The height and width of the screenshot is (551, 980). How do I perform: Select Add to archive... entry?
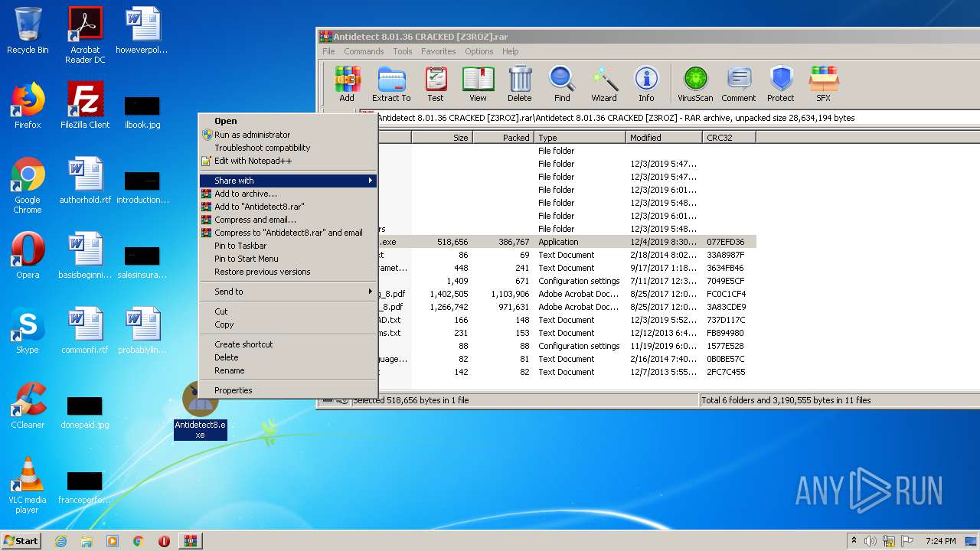click(288, 194)
